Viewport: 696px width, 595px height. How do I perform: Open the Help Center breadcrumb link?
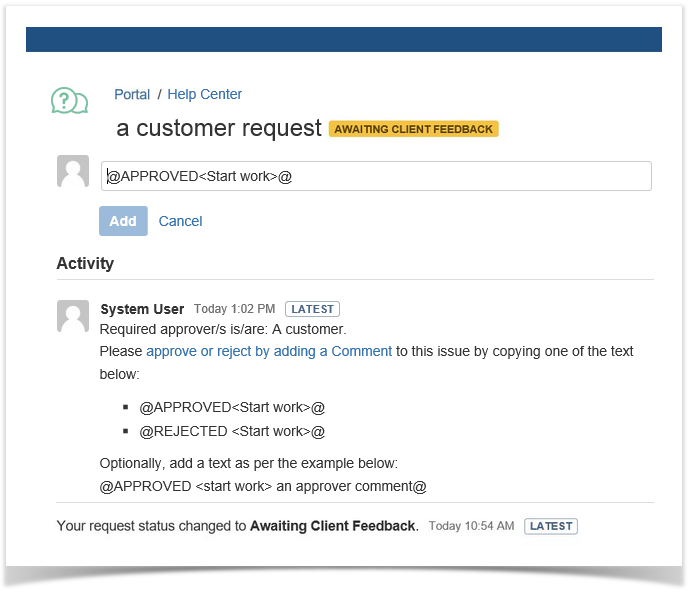click(204, 95)
